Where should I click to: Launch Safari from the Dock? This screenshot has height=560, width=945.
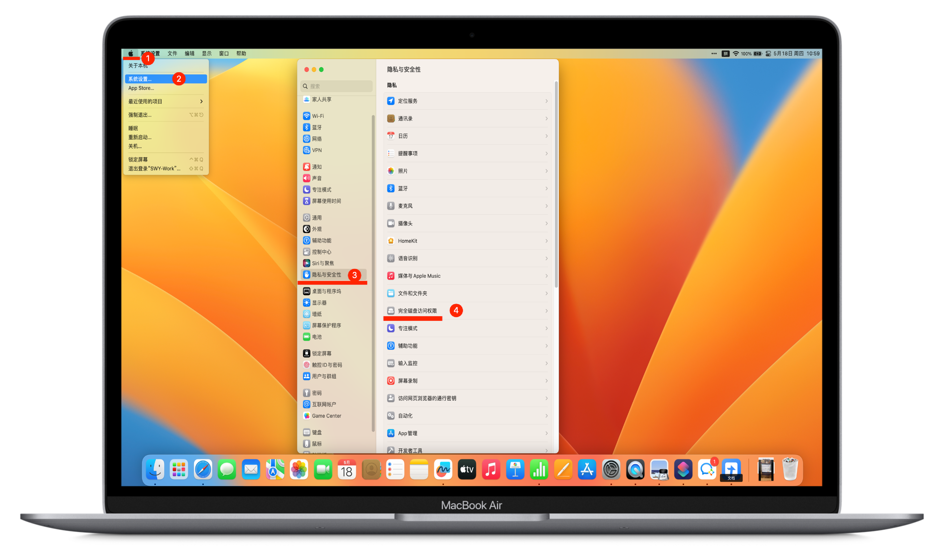point(203,469)
